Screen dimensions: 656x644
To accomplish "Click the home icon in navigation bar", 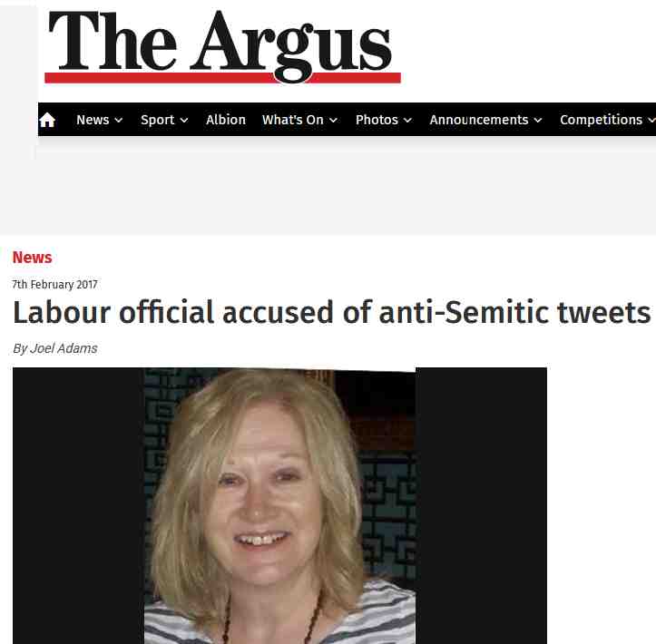I will click(x=47, y=120).
